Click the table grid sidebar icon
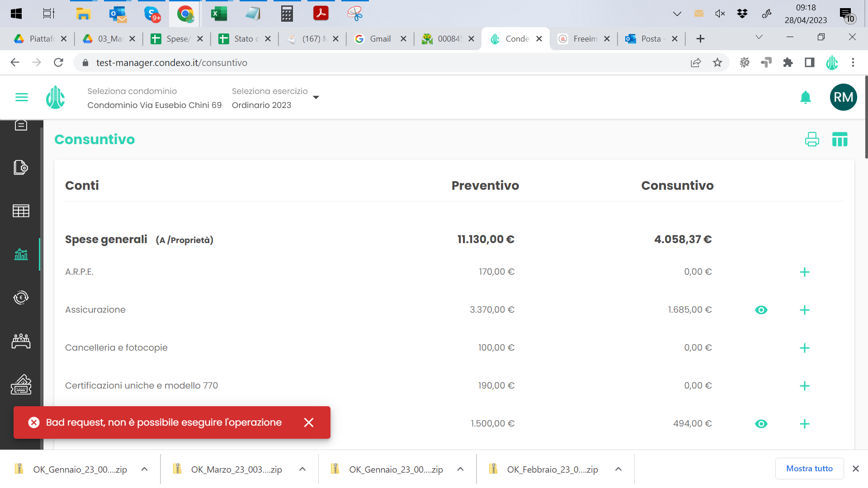 (21, 211)
